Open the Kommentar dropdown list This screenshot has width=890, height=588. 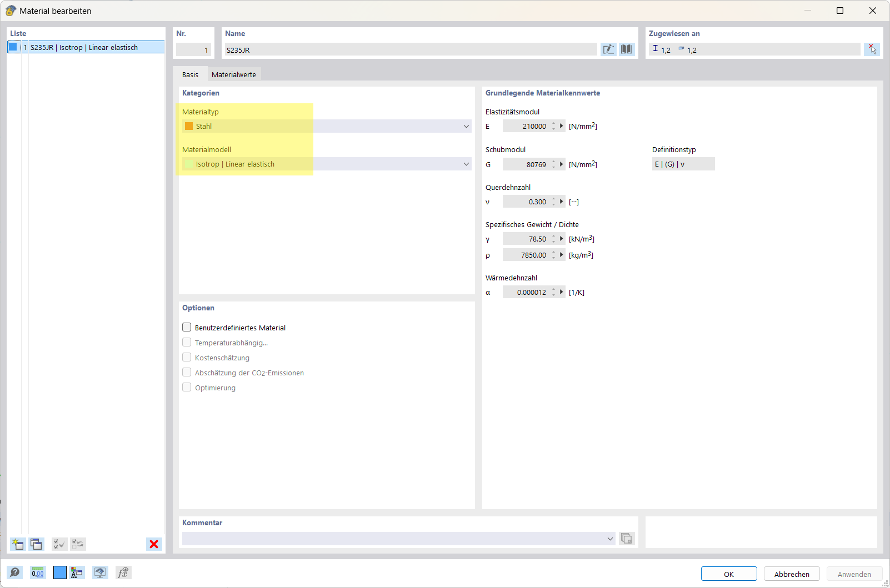(x=610, y=539)
